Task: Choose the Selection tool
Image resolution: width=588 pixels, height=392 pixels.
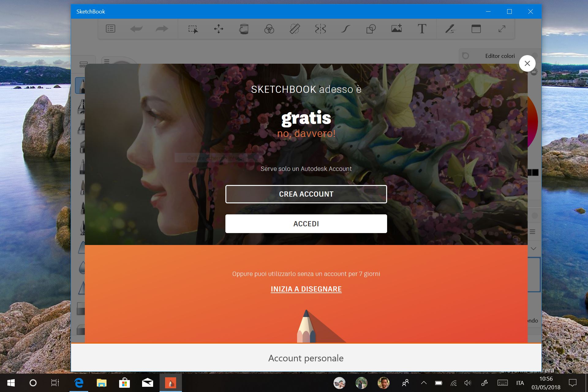Action: pos(193,29)
